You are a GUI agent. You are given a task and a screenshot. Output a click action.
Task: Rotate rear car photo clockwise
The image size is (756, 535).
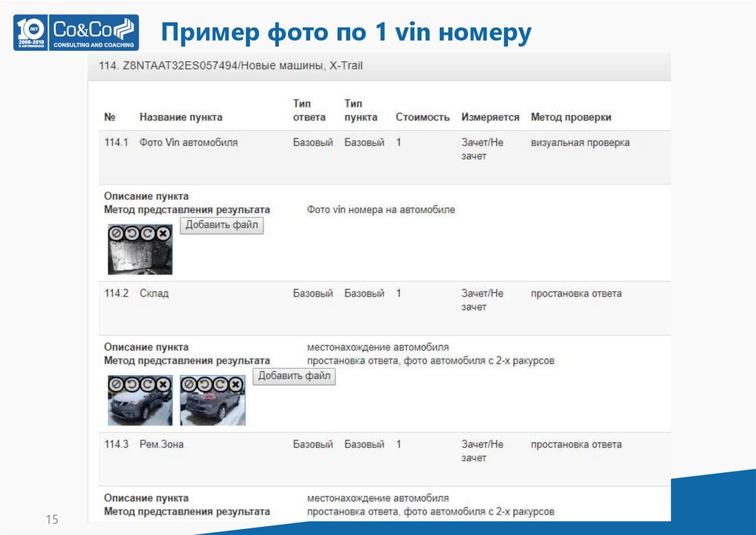point(220,384)
